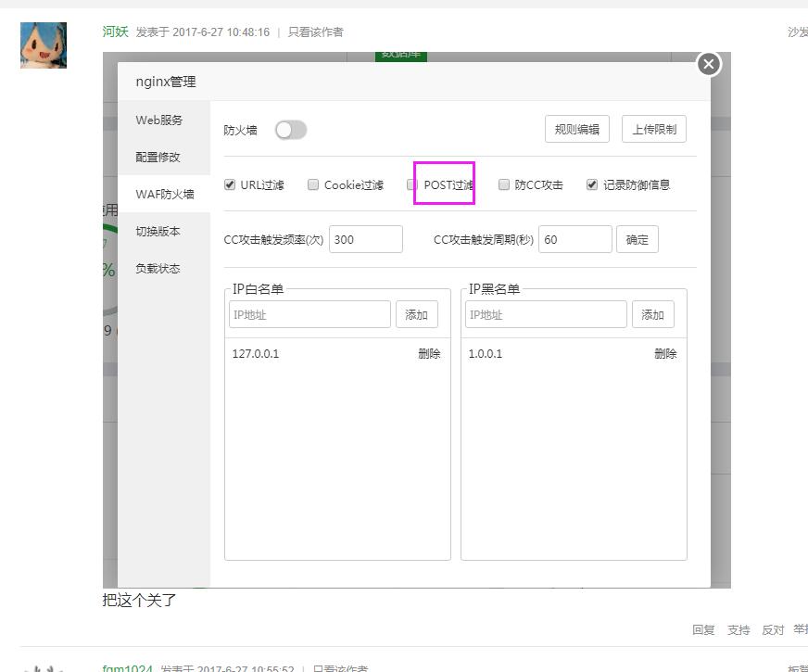
Task: Open the 切换版本 tab
Action: coord(158,231)
